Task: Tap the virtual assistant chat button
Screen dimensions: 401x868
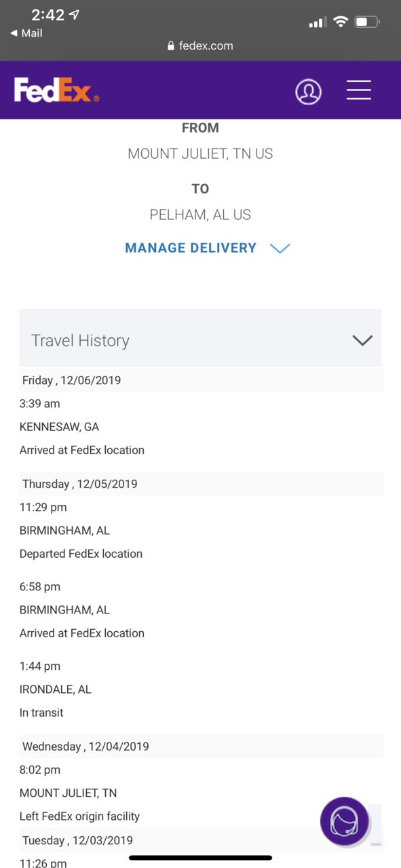Action: [345, 821]
